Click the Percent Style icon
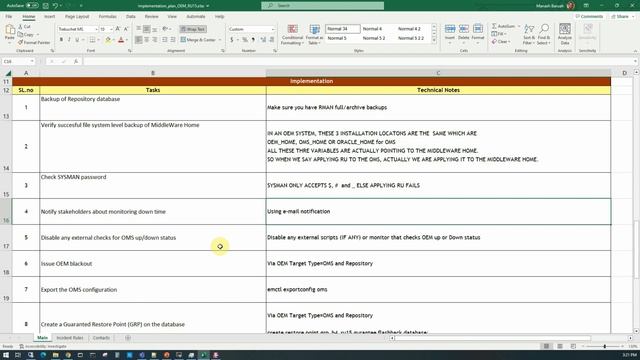640x360 pixels. click(x=245, y=40)
